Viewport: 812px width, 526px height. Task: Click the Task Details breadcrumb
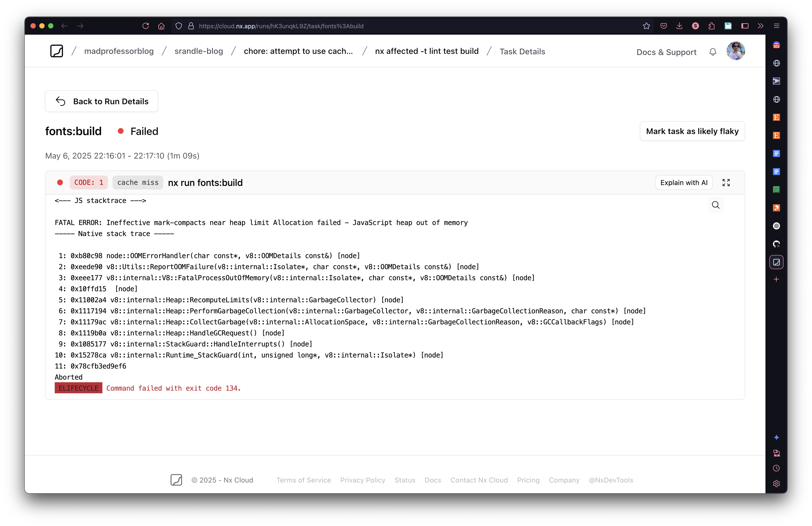point(522,51)
